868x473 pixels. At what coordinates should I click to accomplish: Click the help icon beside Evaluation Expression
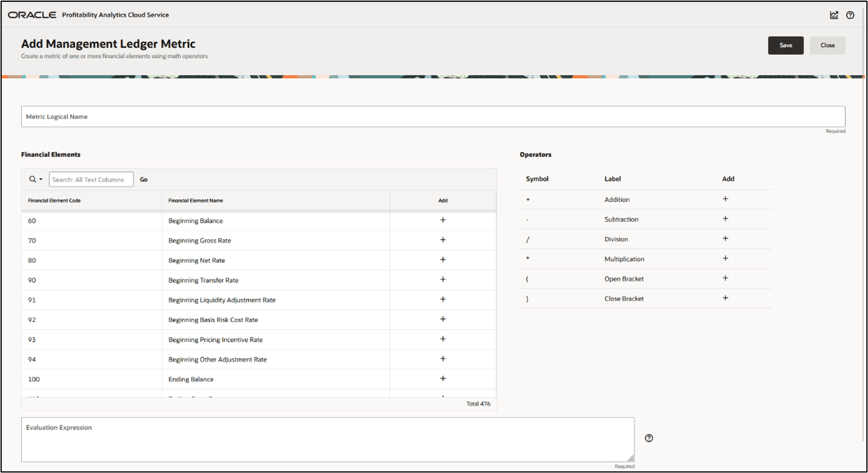point(649,437)
